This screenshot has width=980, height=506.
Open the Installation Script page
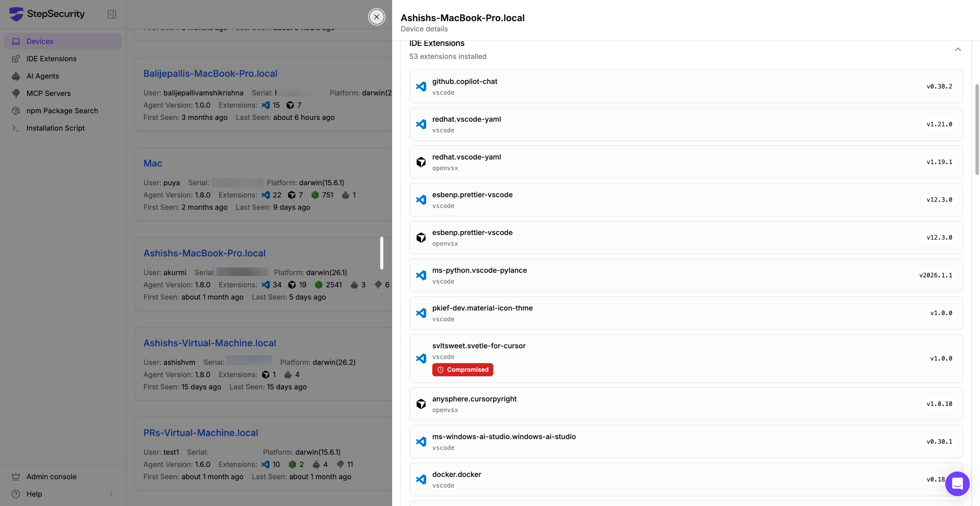56,128
